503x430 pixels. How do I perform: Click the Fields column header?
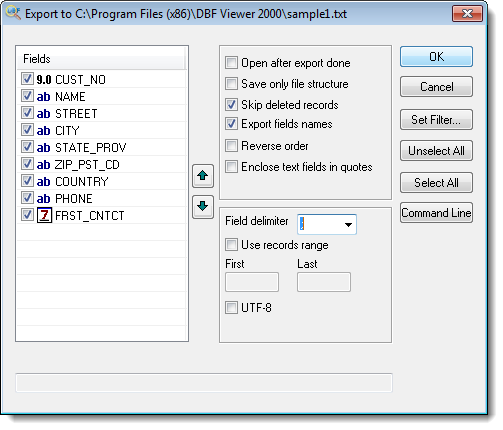(101, 59)
